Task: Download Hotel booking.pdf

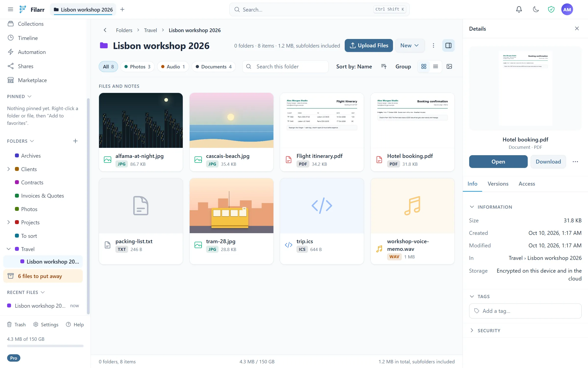Action: pos(548,162)
